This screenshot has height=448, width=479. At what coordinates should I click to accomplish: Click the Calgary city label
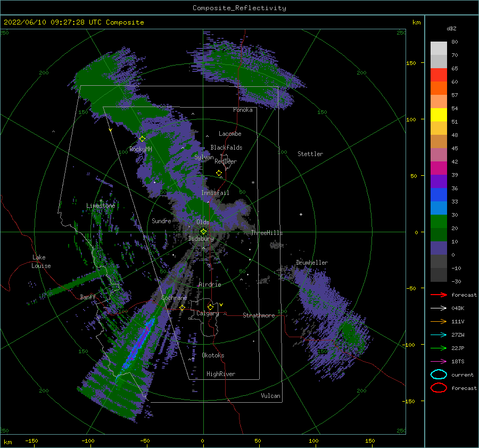(x=208, y=313)
